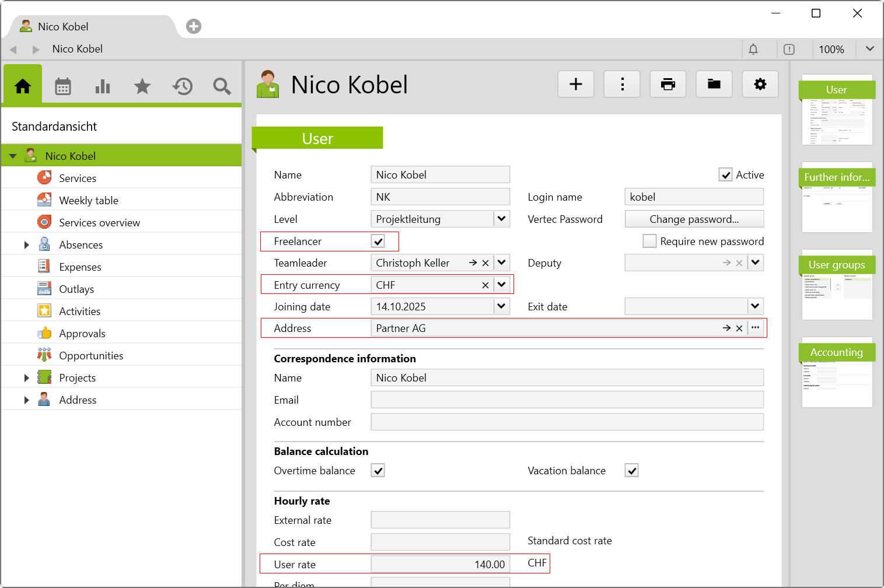Screen dimensions: 884x588
Task: Open favorites star icon in sidebar
Action: [x=142, y=86]
